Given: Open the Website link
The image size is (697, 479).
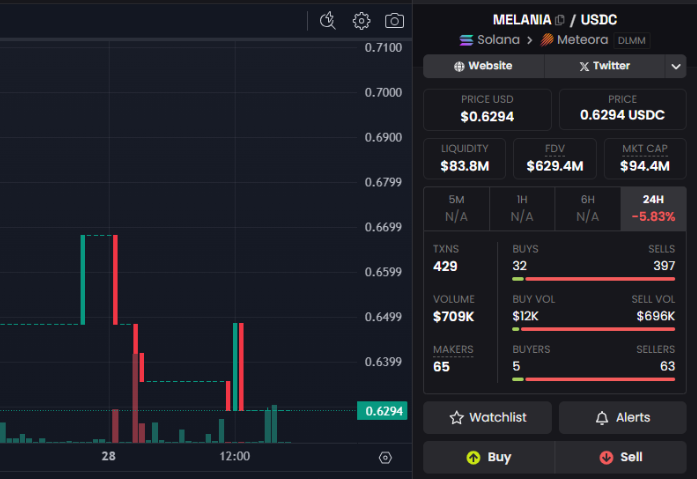Looking at the screenshot, I should [x=484, y=66].
